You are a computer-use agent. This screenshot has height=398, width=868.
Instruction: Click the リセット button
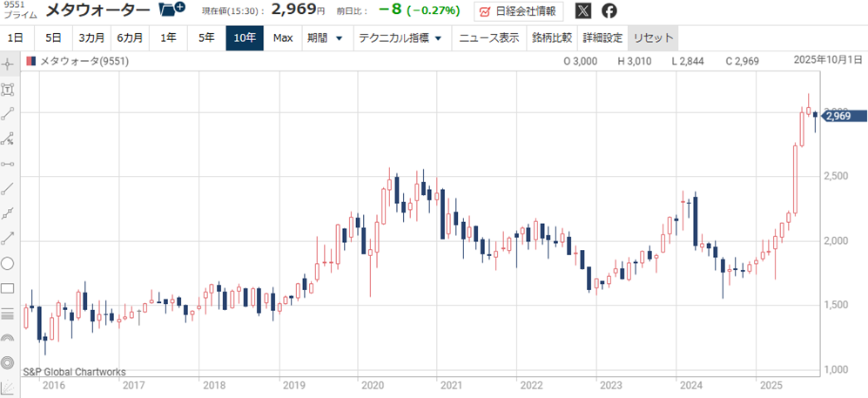[651, 38]
